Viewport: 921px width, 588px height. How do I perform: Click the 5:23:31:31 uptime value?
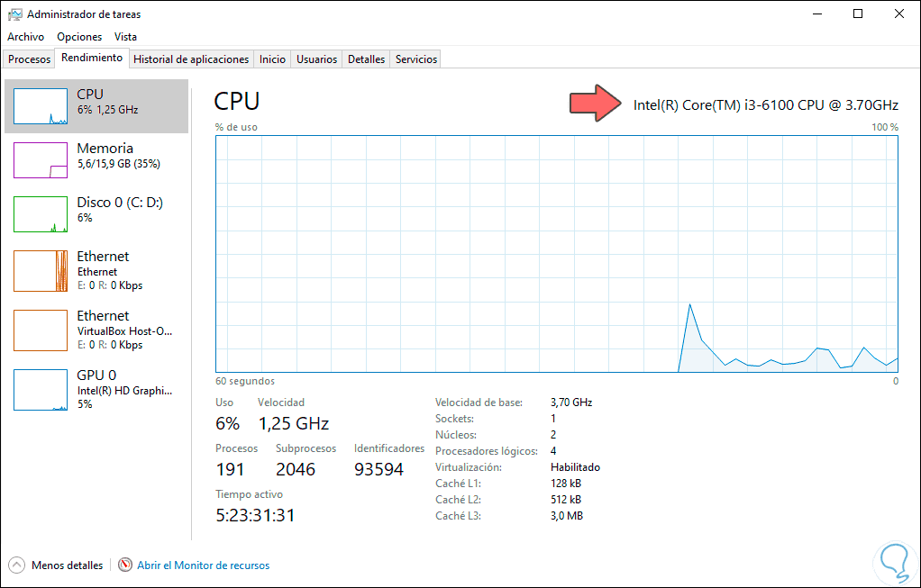(256, 515)
